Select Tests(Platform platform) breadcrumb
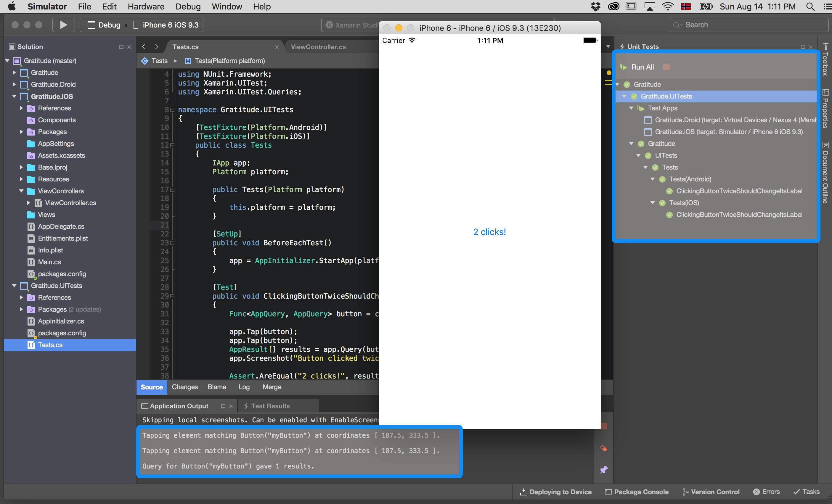The height and width of the screenshot is (504, 832). [225, 61]
